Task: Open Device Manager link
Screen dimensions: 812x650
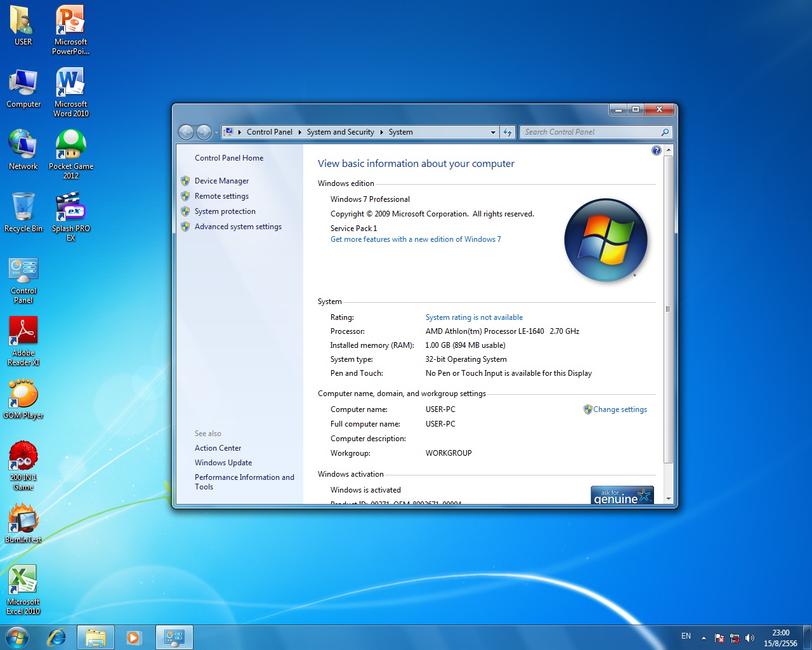Action: tap(221, 181)
